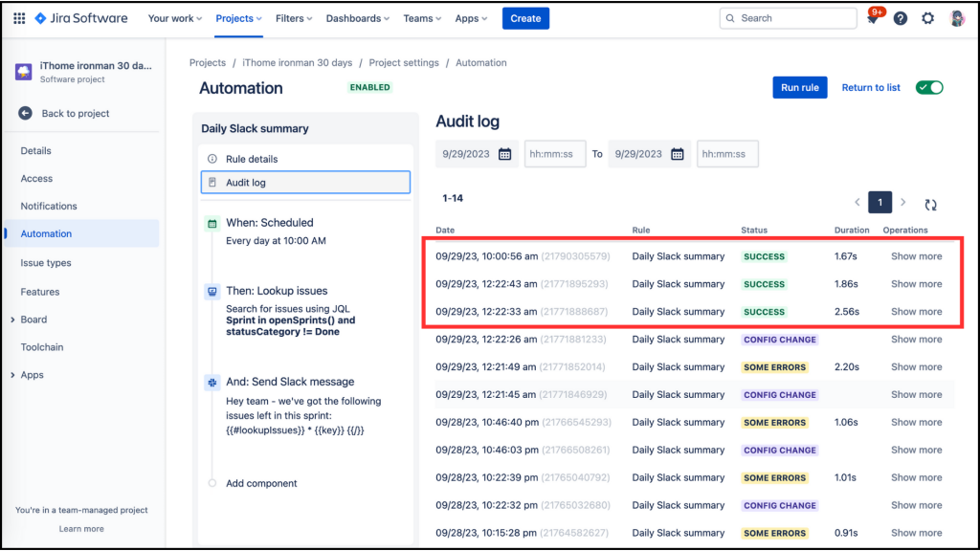Image resolution: width=980 pixels, height=551 pixels.
Task: Open the settings gear icon
Action: click(928, 18)
